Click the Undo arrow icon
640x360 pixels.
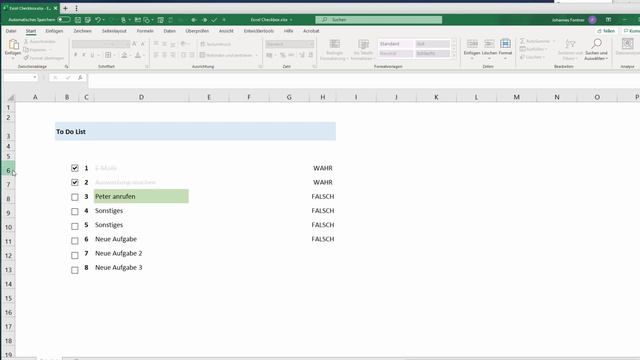pyautogui.click(x=98, y=20)
